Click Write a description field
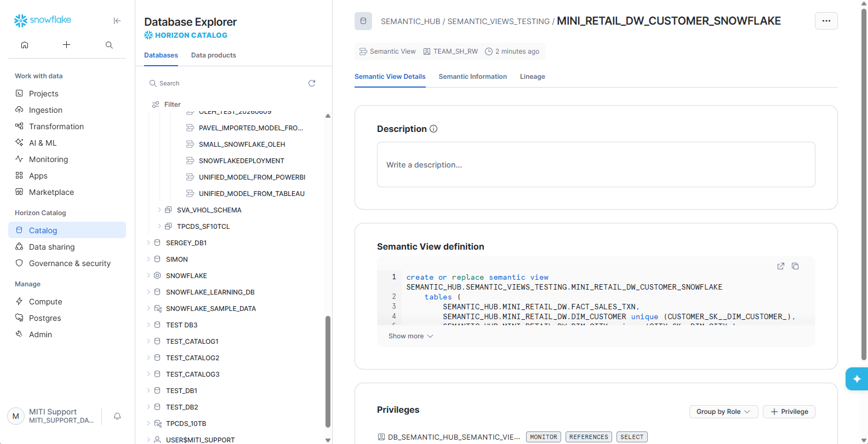The height and width of the screenshot is (444, 868). pyautogui.click(x=596, y=165)
